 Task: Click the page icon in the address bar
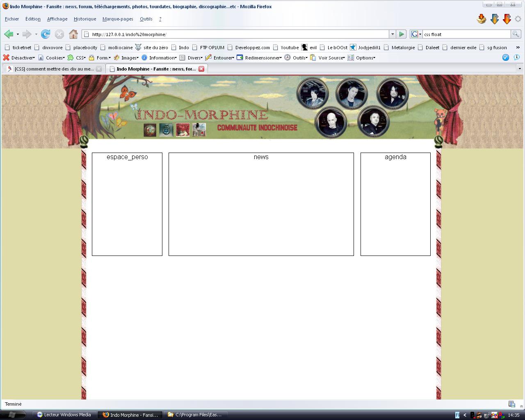click(x=86, y=34)
